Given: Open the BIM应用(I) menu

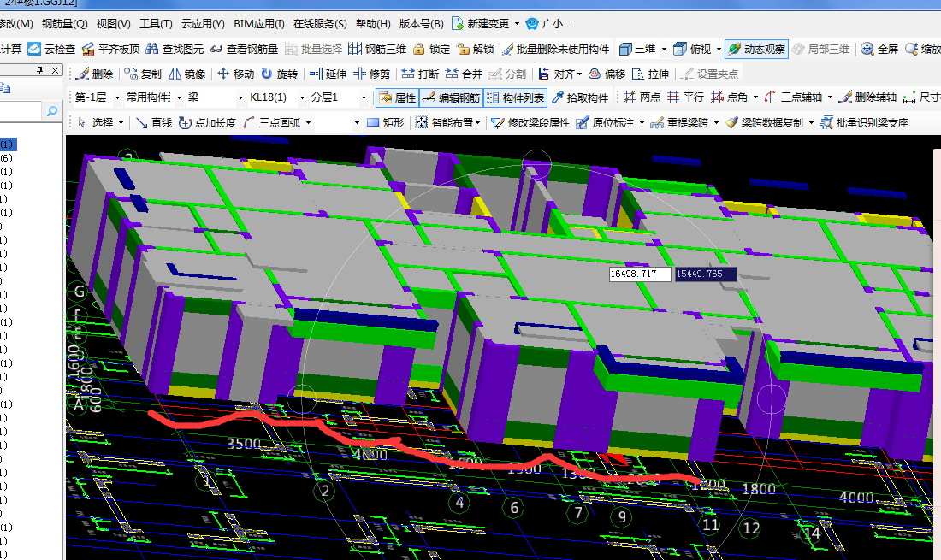Looking at the screenshot, I should pyautogui.click(x=259, y=23).
